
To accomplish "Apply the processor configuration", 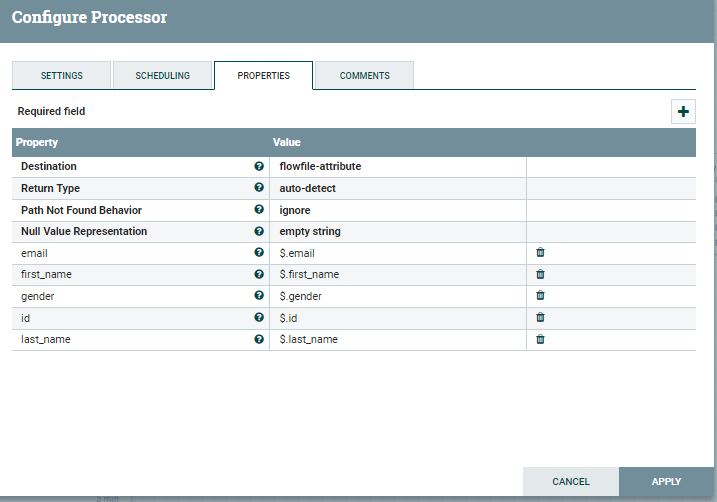I will [666, 482].
